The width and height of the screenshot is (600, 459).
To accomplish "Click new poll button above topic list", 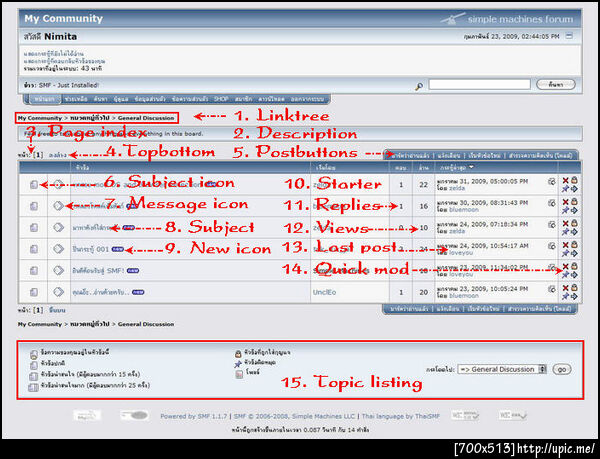I will point(540,156).
